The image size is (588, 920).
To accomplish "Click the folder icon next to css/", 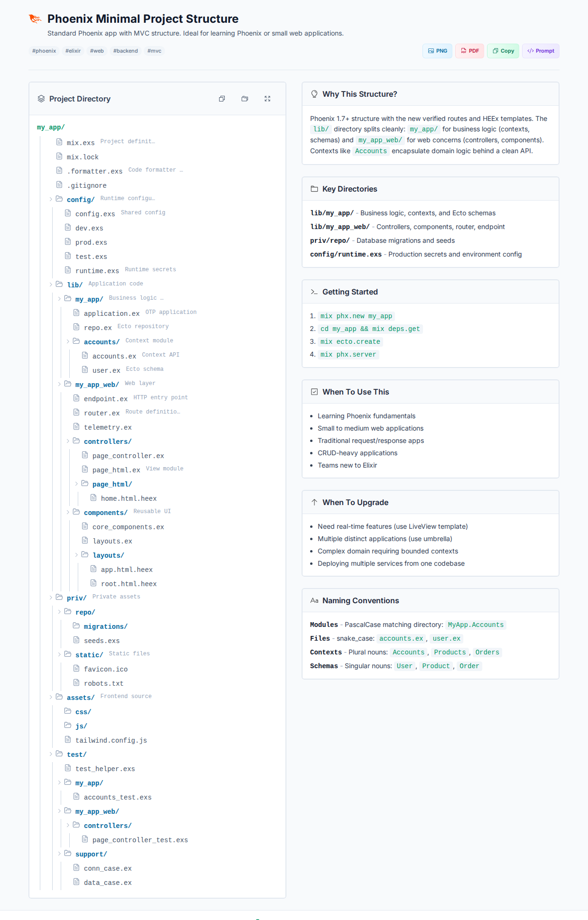I will coord(68,711).
